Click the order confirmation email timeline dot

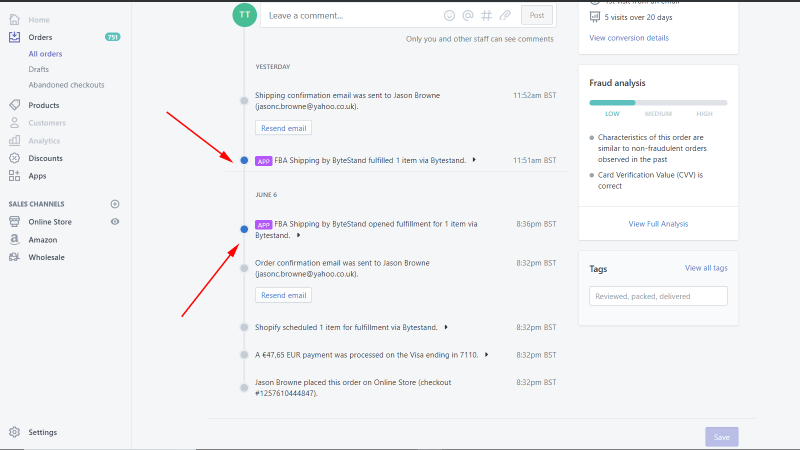pos(244,268)
